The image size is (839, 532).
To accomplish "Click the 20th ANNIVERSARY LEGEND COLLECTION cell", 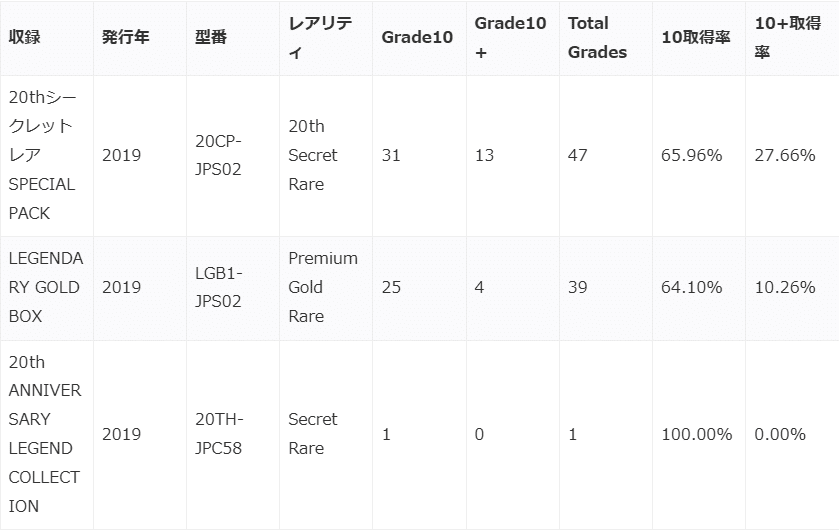I will click(x=45, y=434).
